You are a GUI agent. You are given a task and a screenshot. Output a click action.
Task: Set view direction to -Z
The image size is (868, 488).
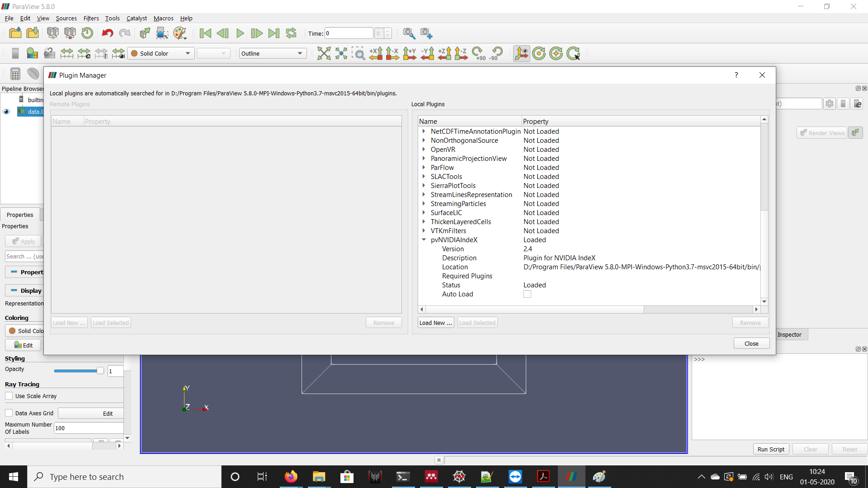(461, 53)
